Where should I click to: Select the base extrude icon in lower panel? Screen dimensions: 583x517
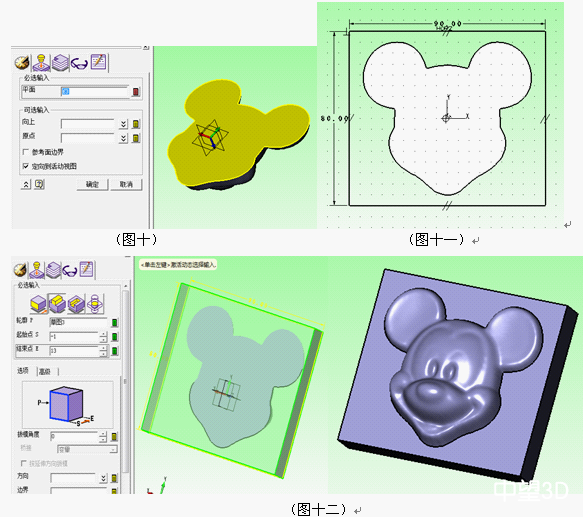point(38,304)
